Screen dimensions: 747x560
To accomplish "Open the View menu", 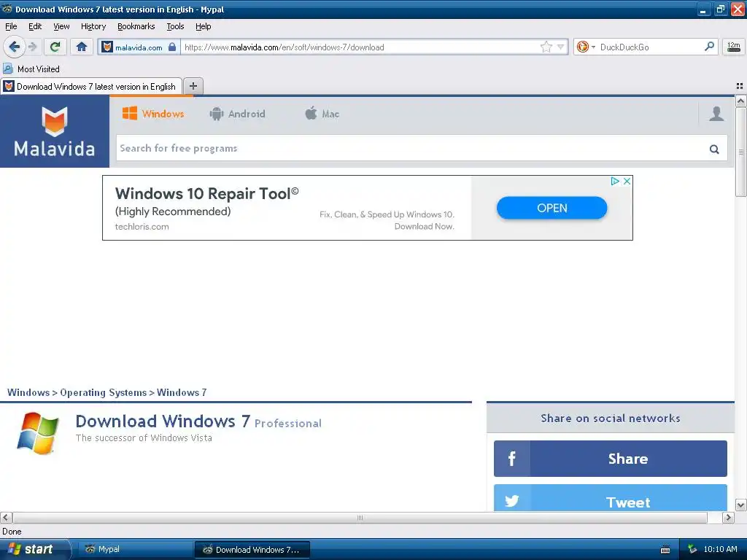I will pos(61,26).
